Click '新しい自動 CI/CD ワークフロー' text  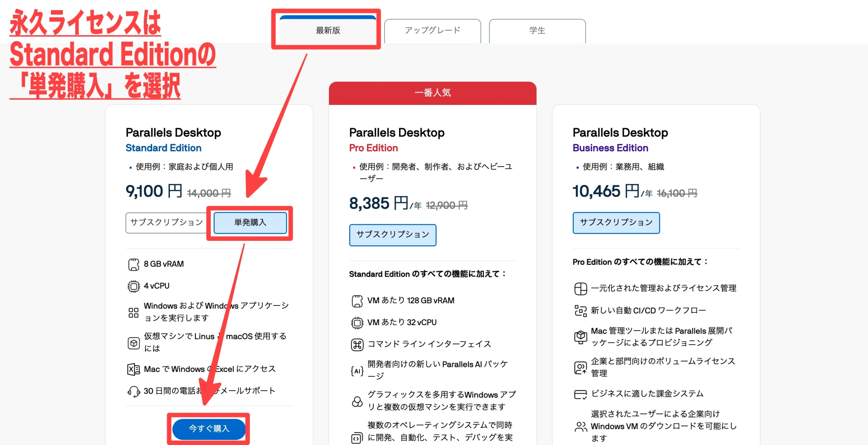coord(648,310)
